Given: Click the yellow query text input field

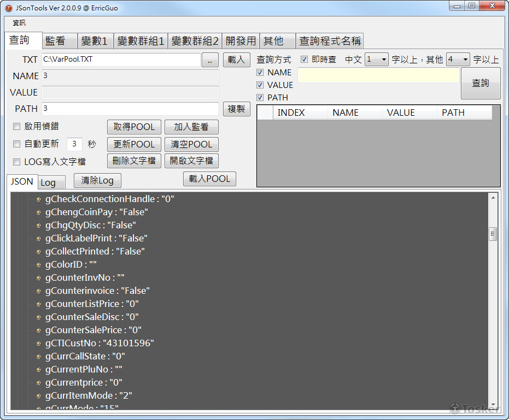Looking at the screenshot, I should pos(378,75).
